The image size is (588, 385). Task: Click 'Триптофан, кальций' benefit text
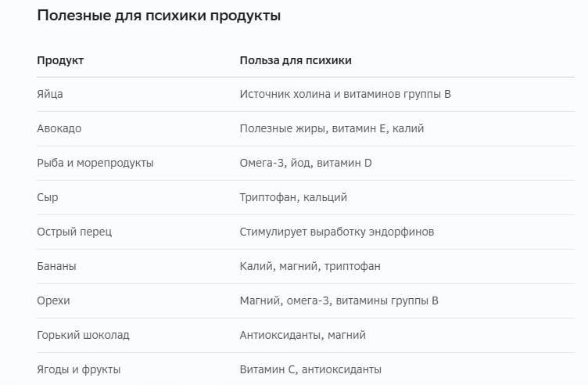(x=293, y=197)
